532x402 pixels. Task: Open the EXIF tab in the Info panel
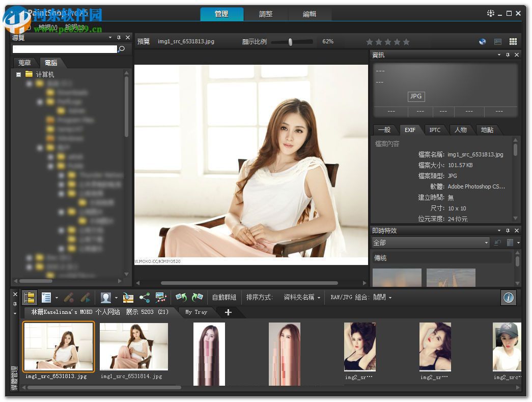pyautogui.click(x=410, y=130)
